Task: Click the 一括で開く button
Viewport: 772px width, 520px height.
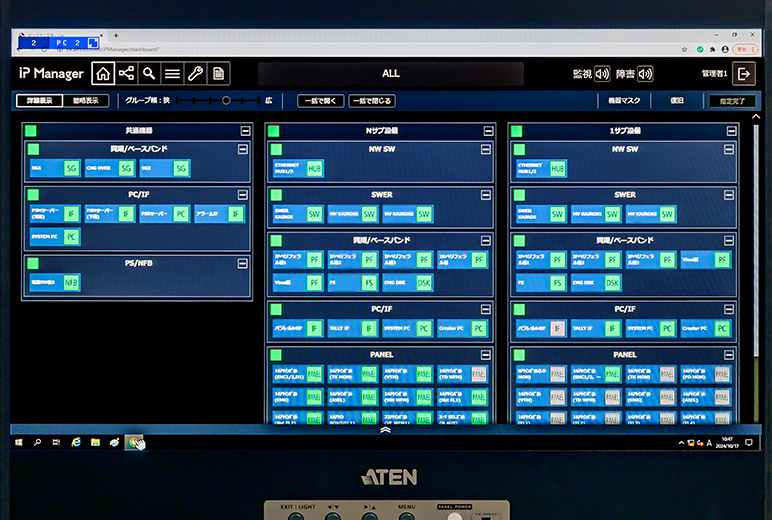Action: tap(320, 101)
